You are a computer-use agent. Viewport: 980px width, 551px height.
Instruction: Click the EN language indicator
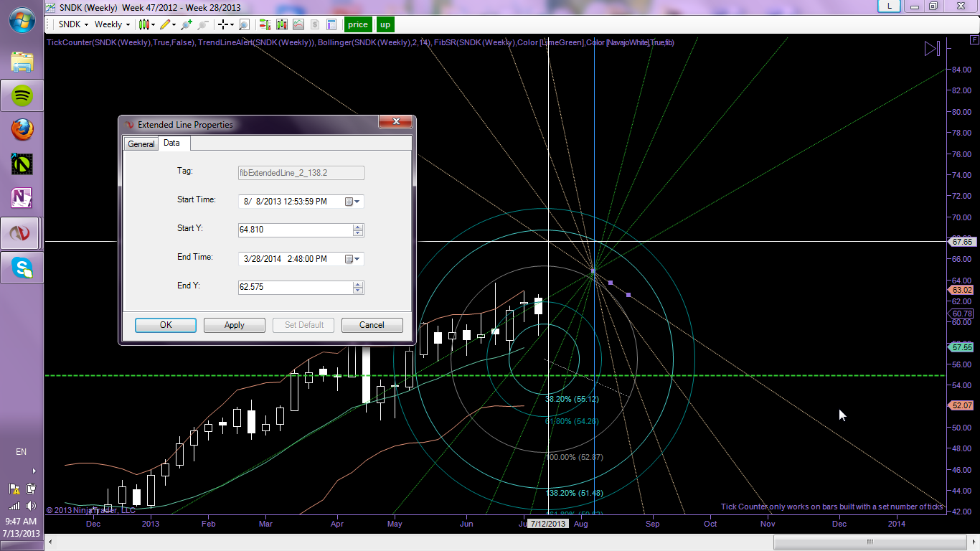click(x=22, y=452)
